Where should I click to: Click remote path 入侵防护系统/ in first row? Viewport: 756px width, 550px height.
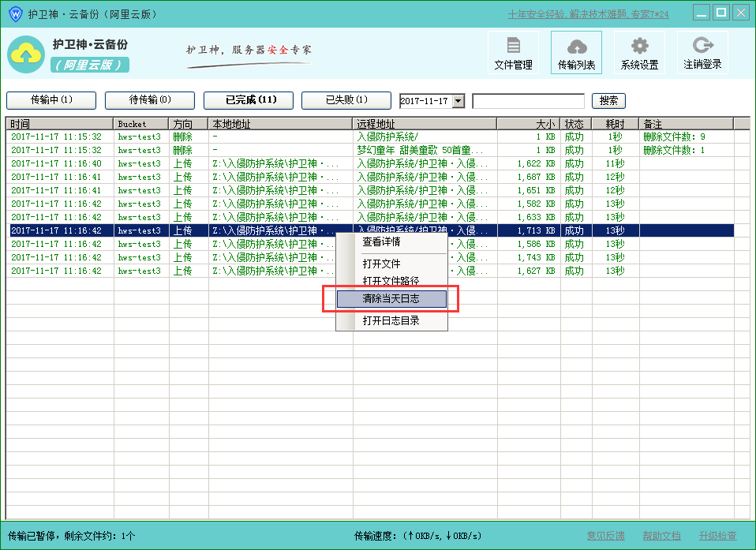coord(387,137)
